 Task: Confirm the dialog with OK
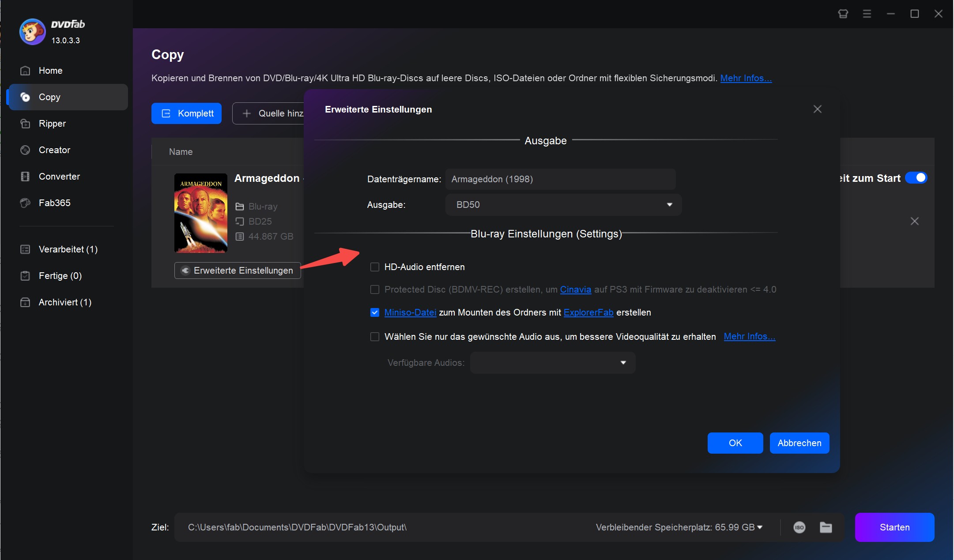click(735, 443)
